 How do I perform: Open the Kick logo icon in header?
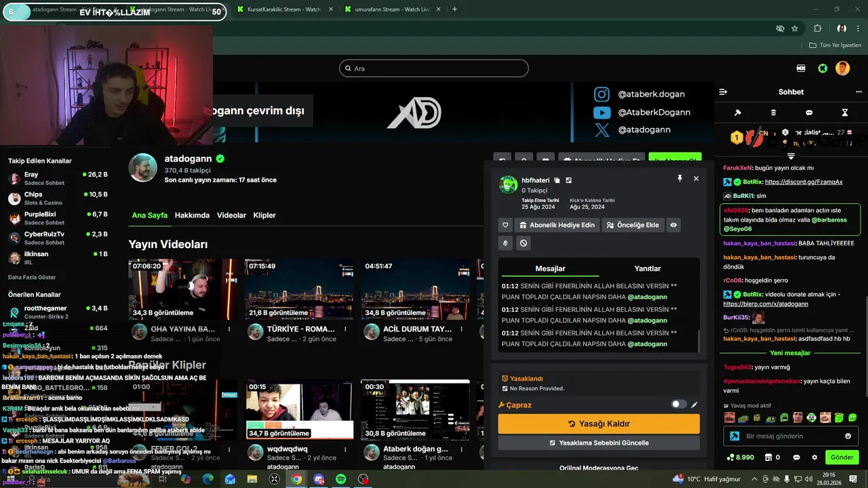823,68
